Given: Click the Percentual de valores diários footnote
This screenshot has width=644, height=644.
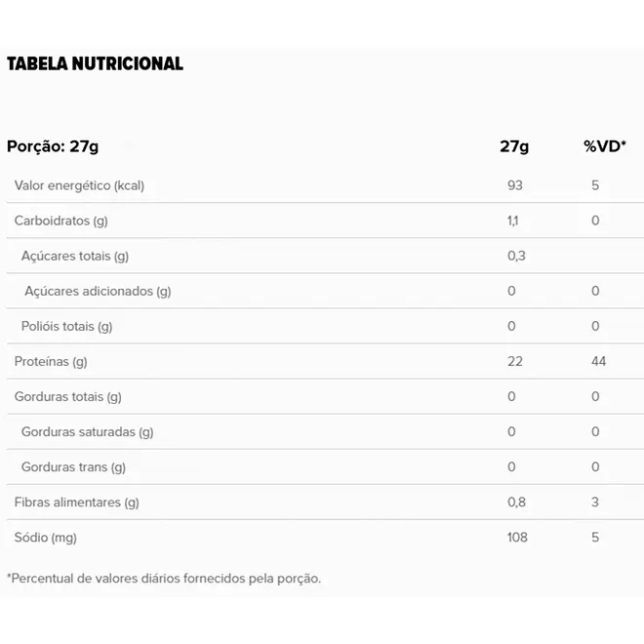Looking at the screenshot, I should (x=164, y=579).
